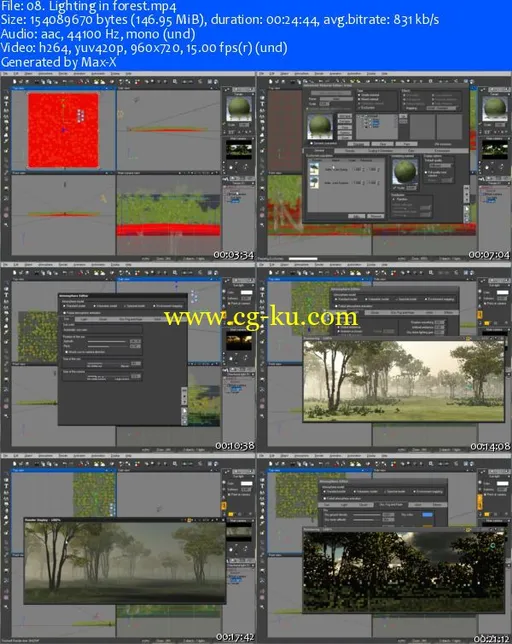
Task: Choose Environment mapping in the 00:10:38 Atmosphere Editor
Action: coord(168,306)
